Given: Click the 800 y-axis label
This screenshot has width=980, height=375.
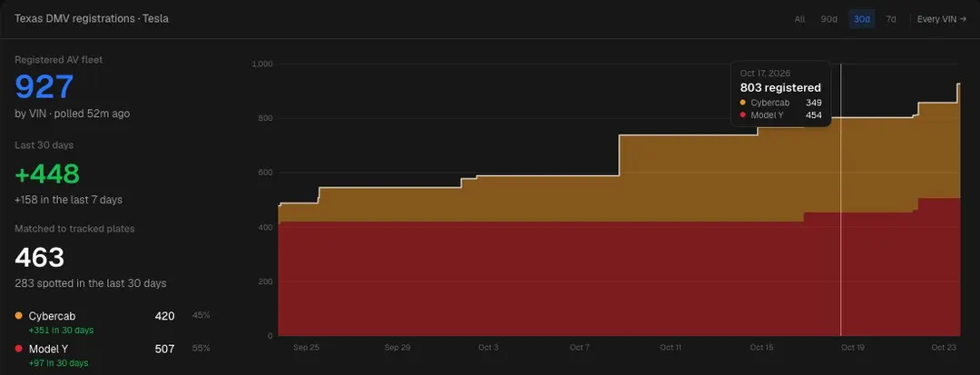Looking at the screenshot, I should point(264,118).
